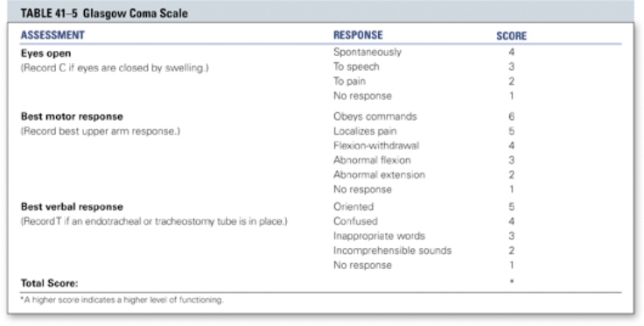Click the 'Best motor response' heading

(72, 117)
